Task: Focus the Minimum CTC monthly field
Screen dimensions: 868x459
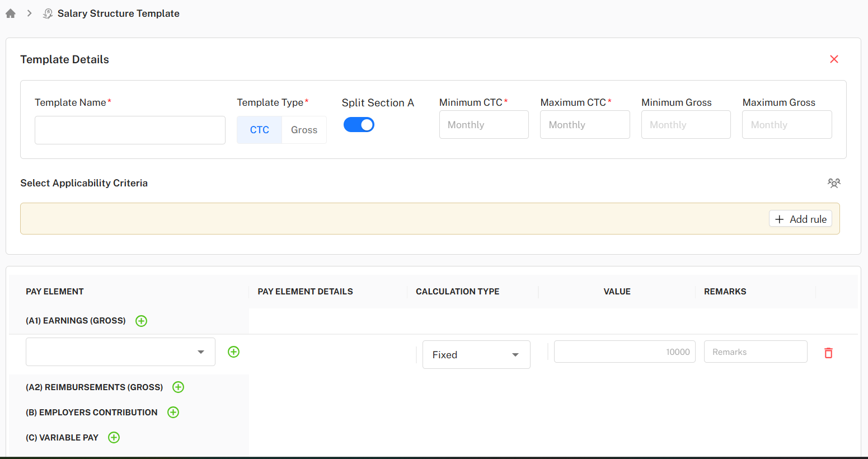Action: pyautogui.click(x=484, y=125)
